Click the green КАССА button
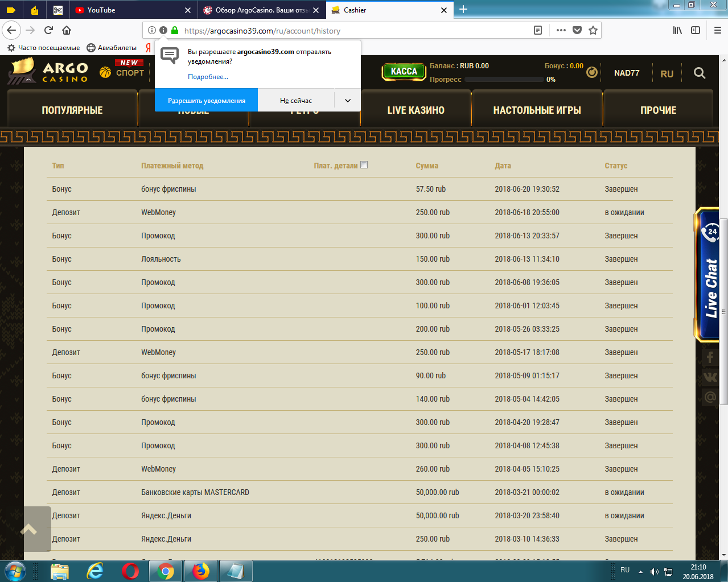Screen dimensions: 728x582 [x=404, y=72]
